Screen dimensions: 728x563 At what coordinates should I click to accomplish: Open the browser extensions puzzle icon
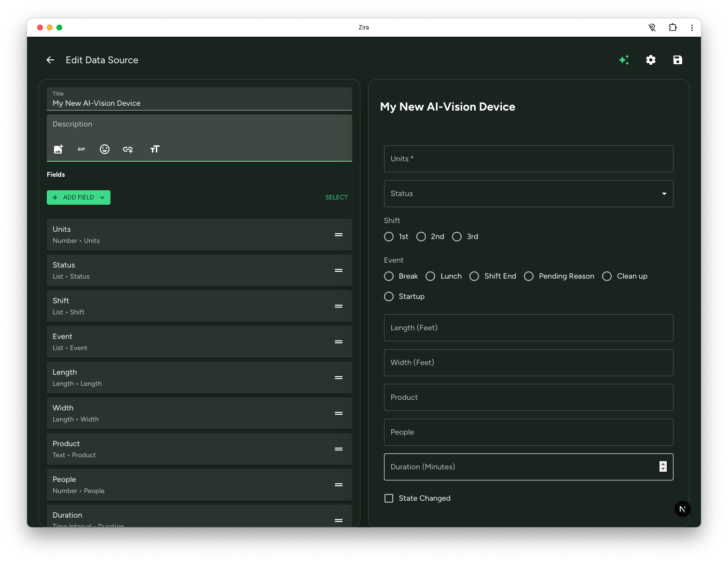[673, 28]
